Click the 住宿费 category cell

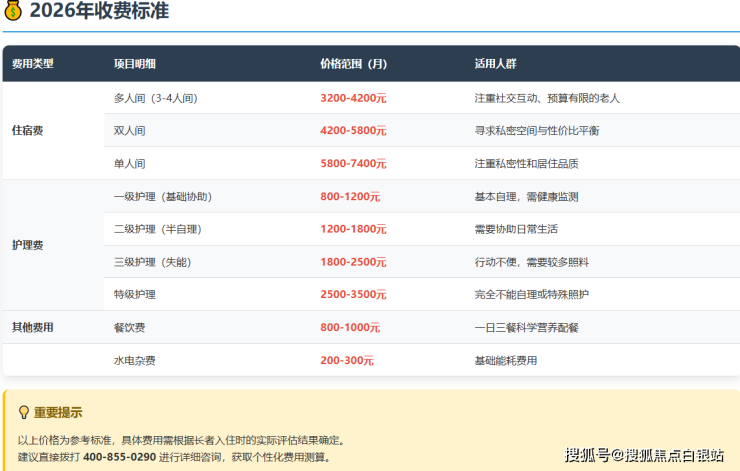point(28,131)
